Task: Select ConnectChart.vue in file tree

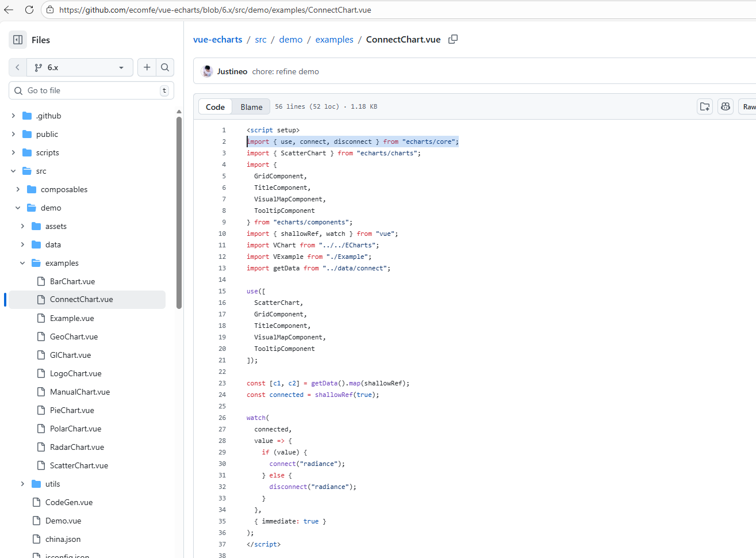Action: pyautogui.click(x=87, y=300)
